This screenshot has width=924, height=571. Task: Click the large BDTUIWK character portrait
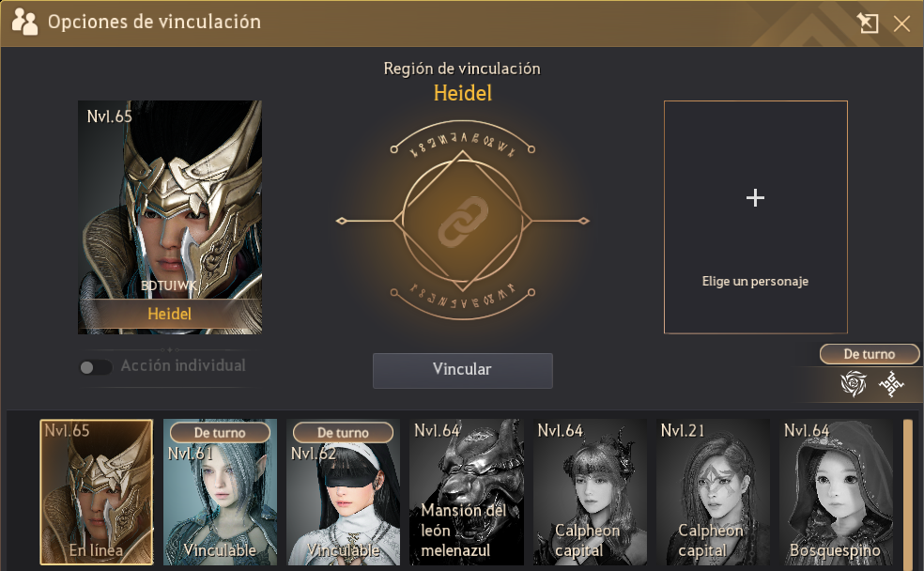[x=170, y=217]
